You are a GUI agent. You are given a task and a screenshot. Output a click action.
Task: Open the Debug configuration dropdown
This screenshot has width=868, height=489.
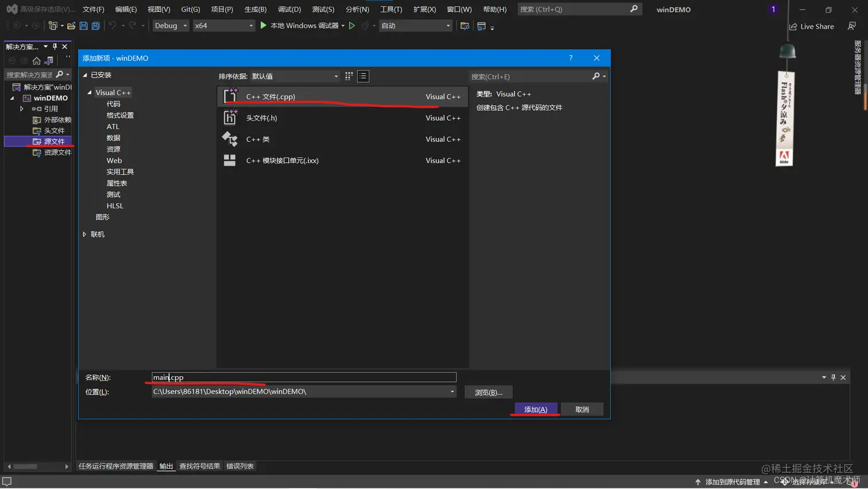[x=170, y=25]
